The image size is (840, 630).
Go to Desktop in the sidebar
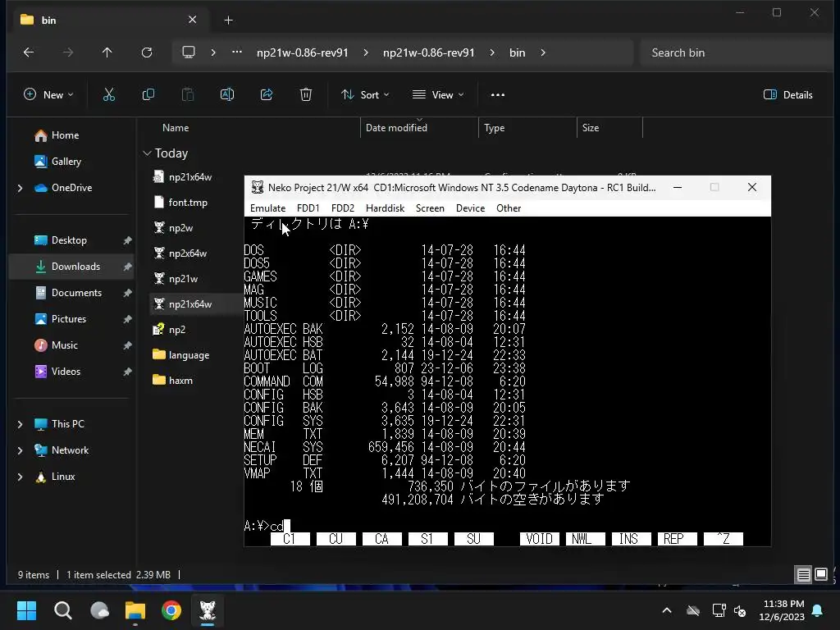point(71,240)
